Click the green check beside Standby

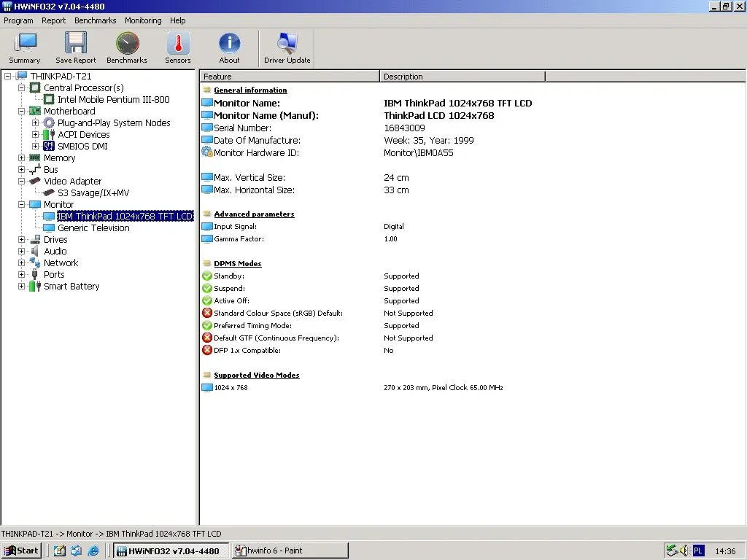point(206,276)
